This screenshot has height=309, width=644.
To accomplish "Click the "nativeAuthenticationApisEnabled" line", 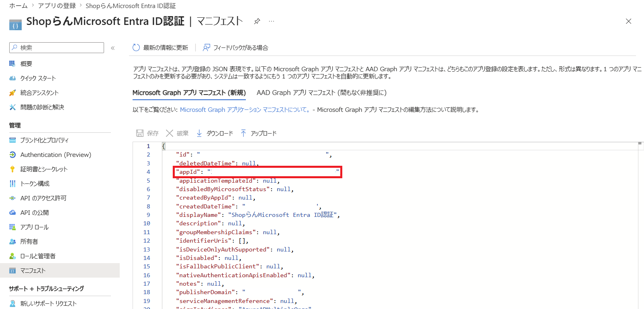I will (x=245, y=275).
